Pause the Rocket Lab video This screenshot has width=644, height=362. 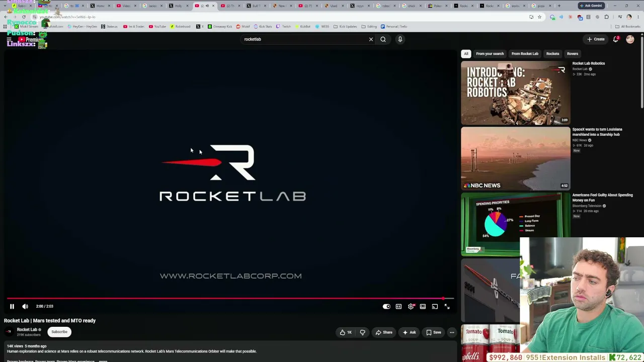pyautogui.click(x=12, y=306)
